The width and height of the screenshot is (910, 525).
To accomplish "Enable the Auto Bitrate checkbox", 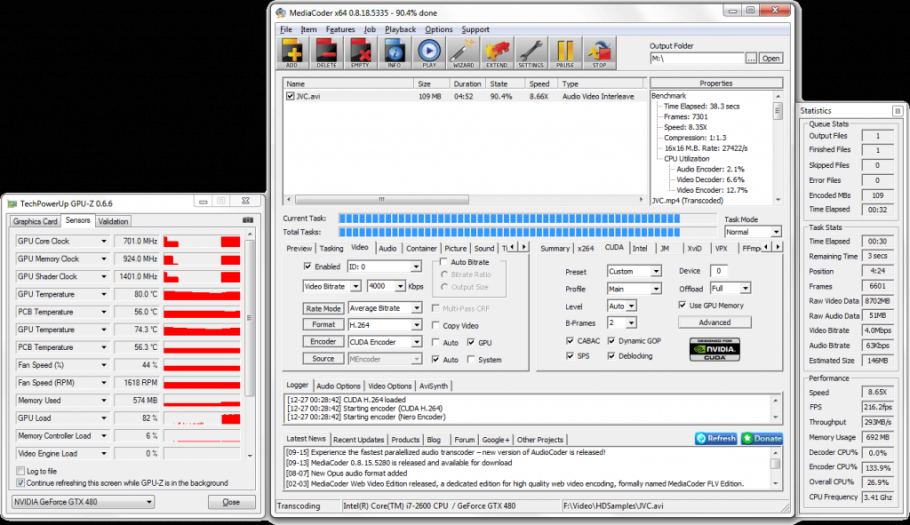I will coord(444,262).
